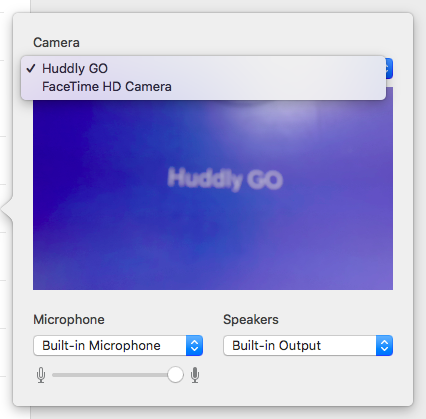Click the high-volume microphone icon
Image resolution: width=426 pixels, height=419 pixels.
point(195,375)
